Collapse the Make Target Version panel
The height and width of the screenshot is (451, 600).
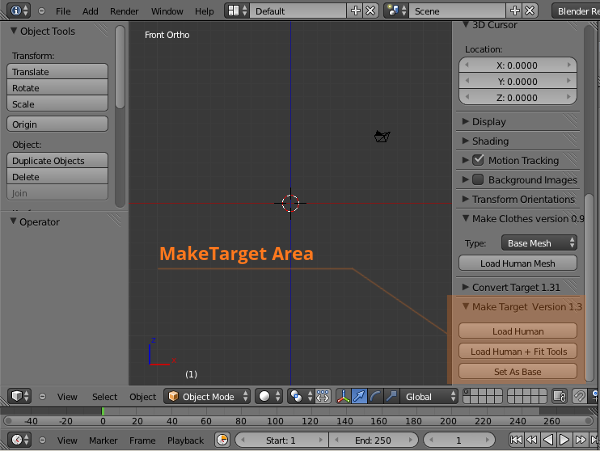(x=465, y=306)
